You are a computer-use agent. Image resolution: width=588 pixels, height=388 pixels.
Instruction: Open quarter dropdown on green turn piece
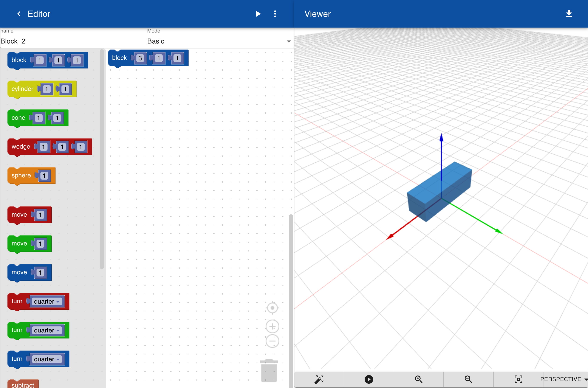(47, 330)
